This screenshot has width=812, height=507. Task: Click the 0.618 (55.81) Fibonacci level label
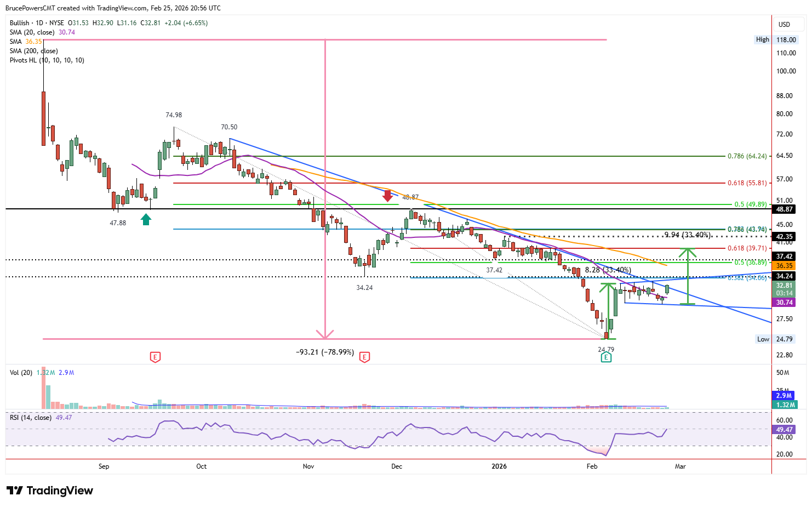tap(747, 183)
